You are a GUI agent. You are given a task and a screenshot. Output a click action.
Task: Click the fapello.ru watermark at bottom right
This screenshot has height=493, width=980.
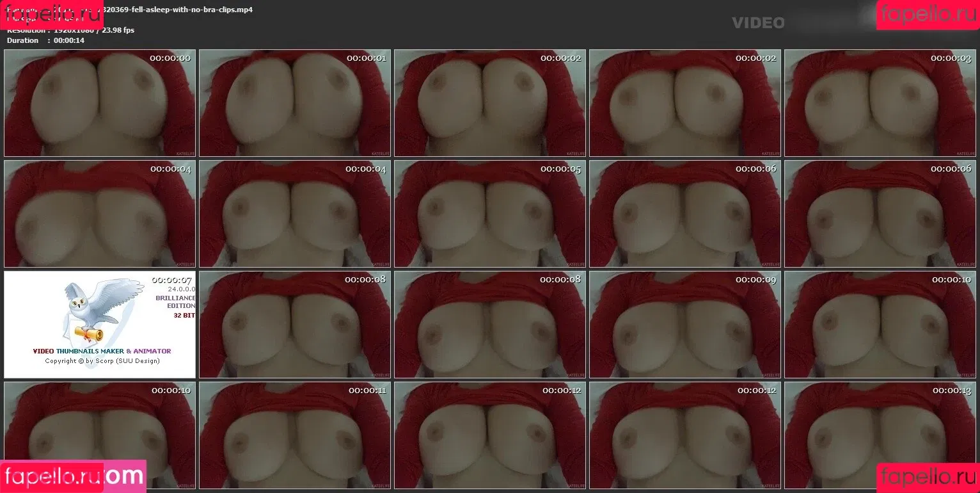click(x=928, y=477)
